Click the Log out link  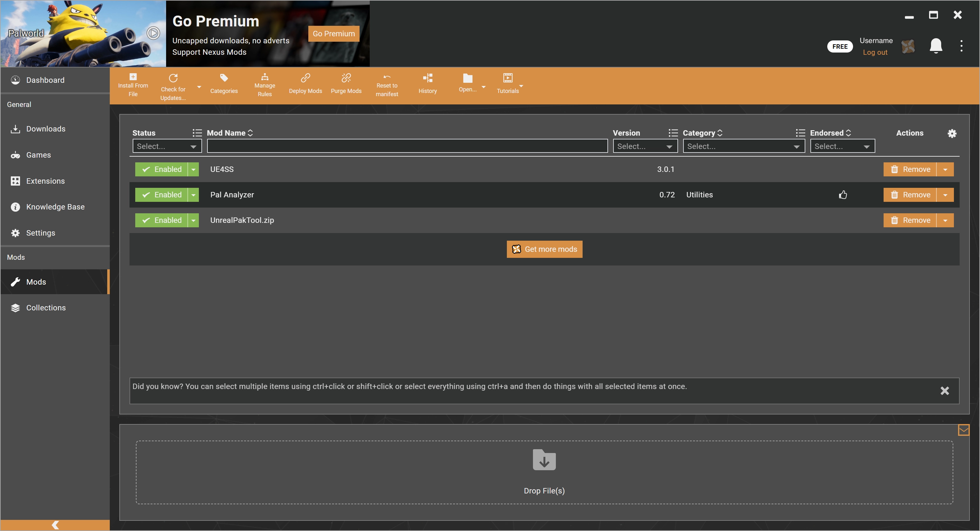[875, 53]
